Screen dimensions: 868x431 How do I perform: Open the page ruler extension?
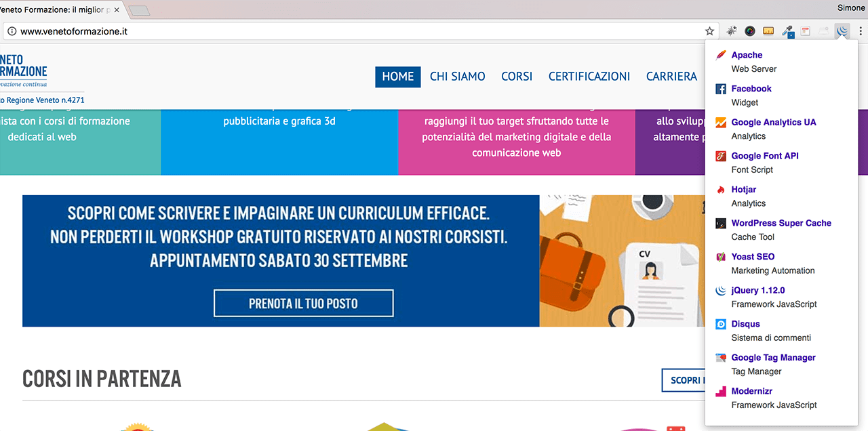(x=768, y=31)
